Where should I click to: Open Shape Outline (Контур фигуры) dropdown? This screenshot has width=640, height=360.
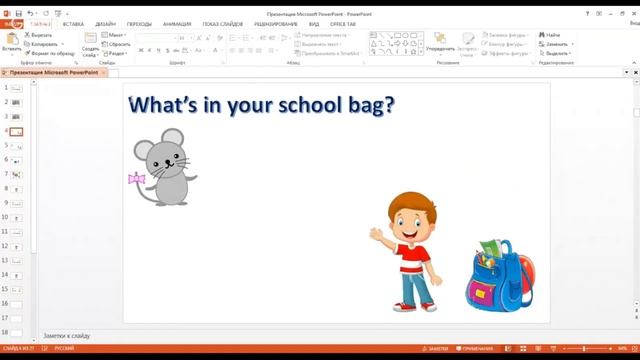(504, 44)
